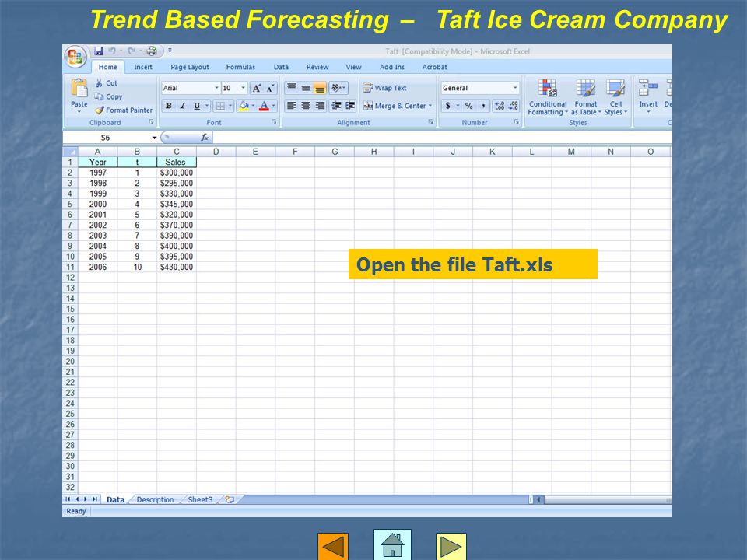Image resolution: width=747 pixels, height=560 pixels.
Task: Activate the Format Painter
Action: pos(124,110)
